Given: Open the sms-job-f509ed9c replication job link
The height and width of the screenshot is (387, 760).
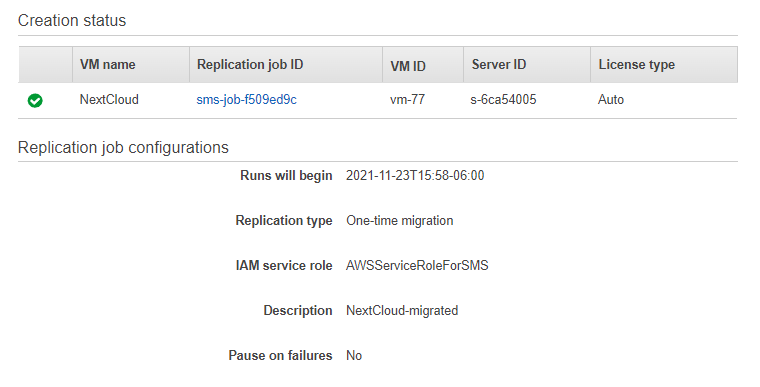Looking at the screenshot, I should click(x=246, y=99).
